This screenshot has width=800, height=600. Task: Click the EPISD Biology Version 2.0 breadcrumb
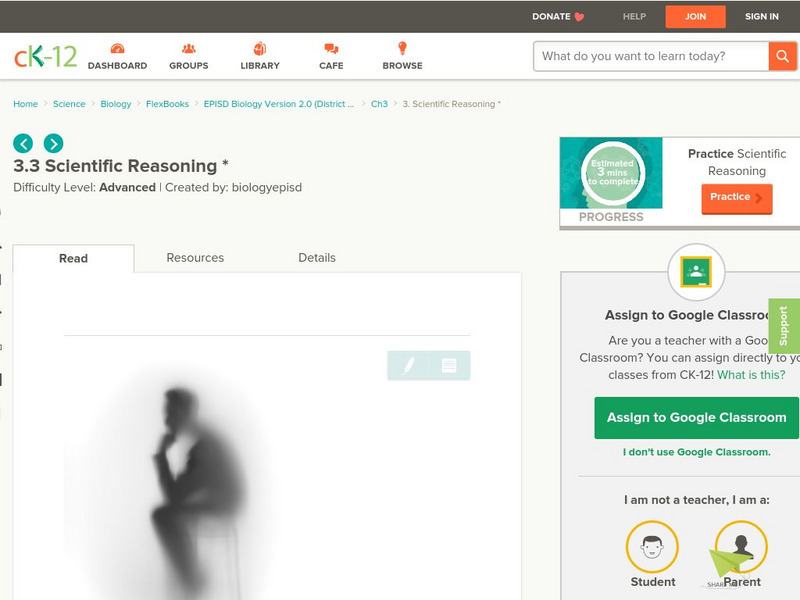(x=279, y=104)
